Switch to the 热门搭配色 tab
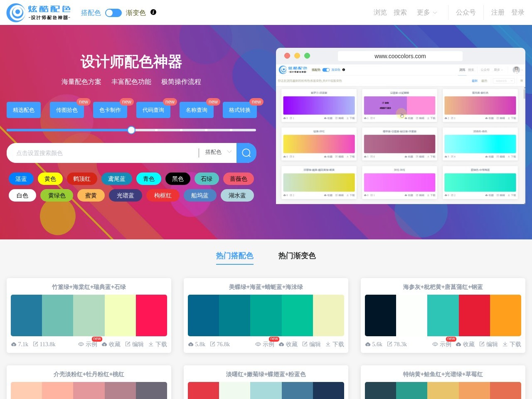This screenshot has height=399, width=532. point(235,256)
